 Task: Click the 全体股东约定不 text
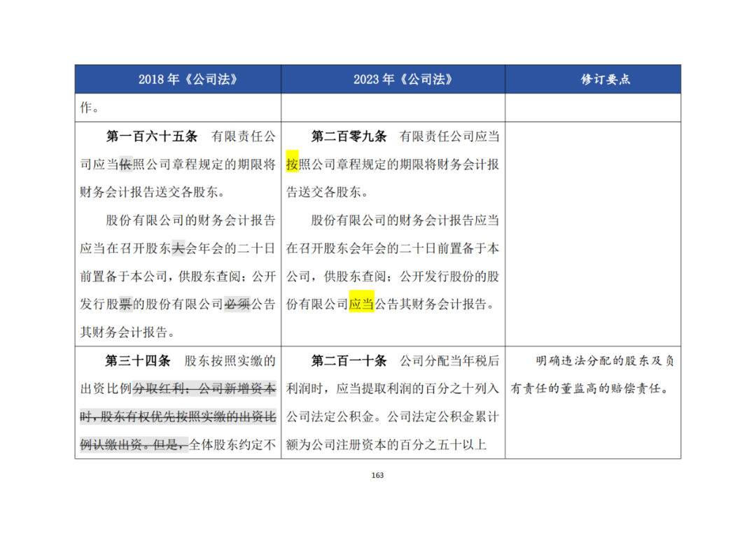[232, 444]
